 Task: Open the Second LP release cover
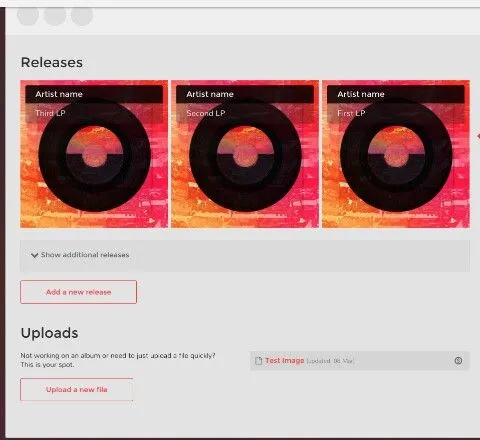[245, 154]
